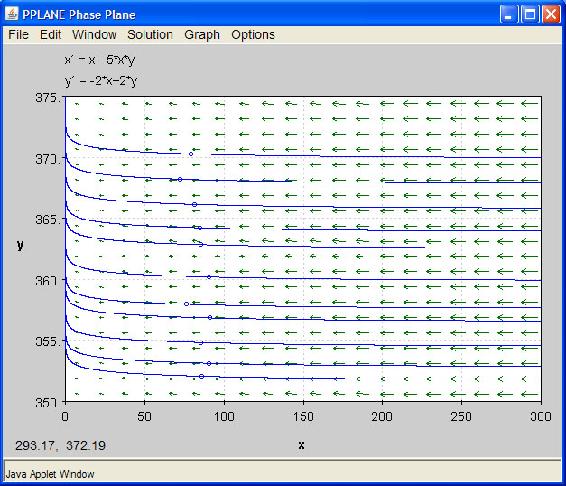
Task: Open the Edit menu
Action: point(50,35)
